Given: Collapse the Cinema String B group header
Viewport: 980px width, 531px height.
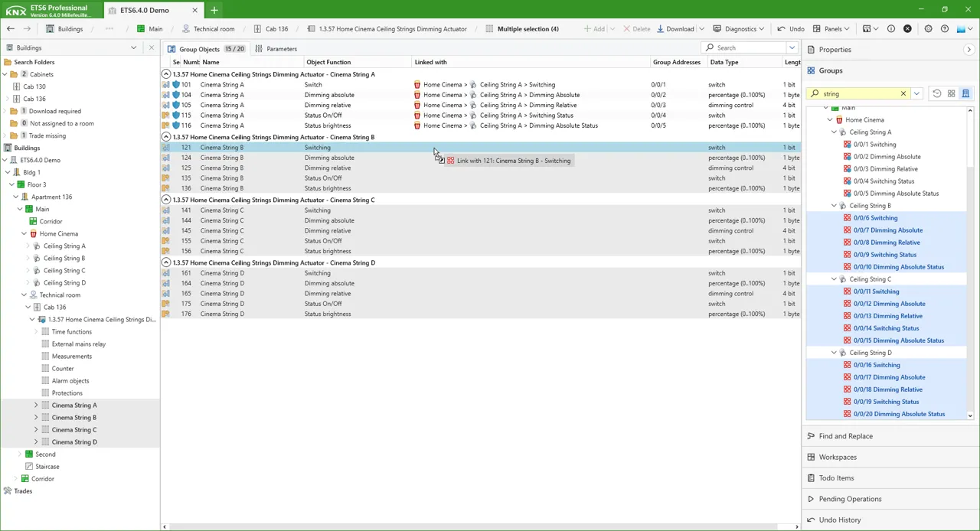Looking at the screenshot, I should tap(166, 137).
